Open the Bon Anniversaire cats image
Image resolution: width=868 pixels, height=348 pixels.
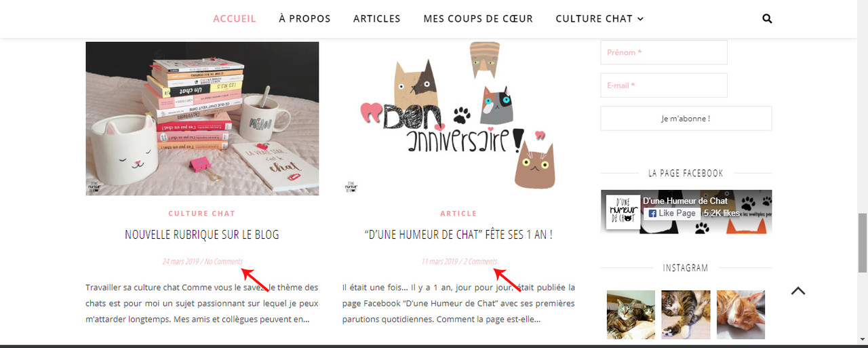click(458, 119)
